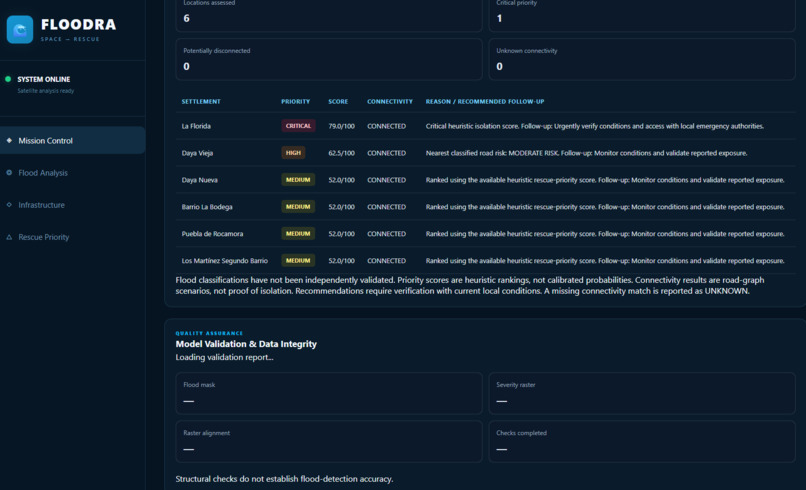This screenshot has width=806, height=490.
Task: Click the SETTLEMENT column header
Action: click(x=201, y=102)
